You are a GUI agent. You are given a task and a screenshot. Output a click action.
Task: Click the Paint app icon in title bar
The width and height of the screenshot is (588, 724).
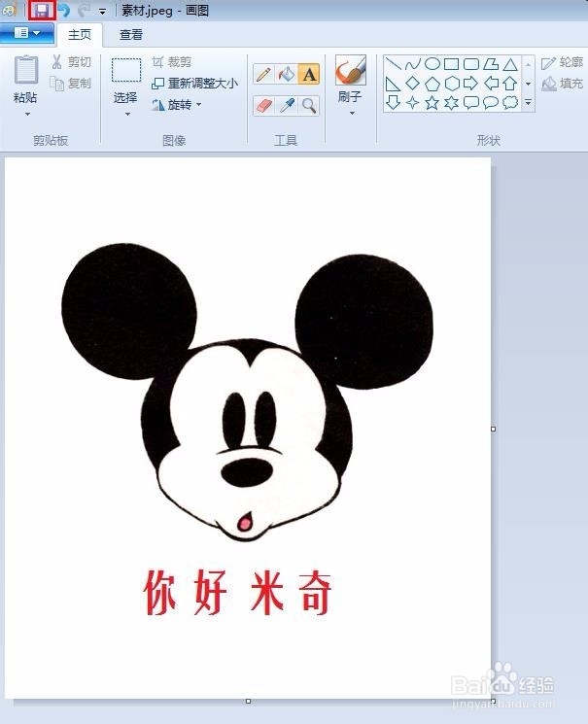(x=9, y=10)
